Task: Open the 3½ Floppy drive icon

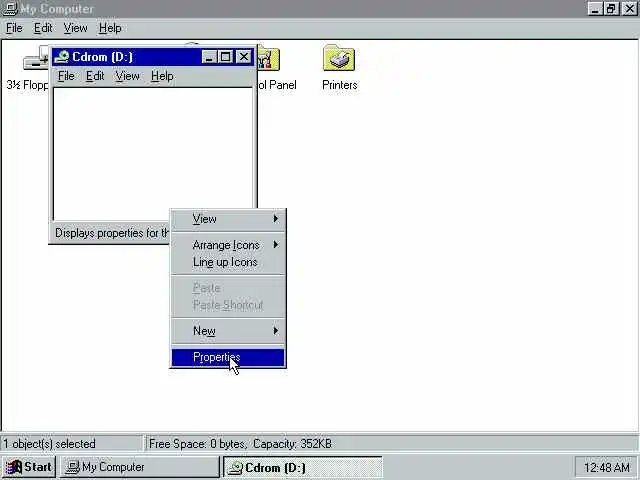Action: (x=36, y=60)
